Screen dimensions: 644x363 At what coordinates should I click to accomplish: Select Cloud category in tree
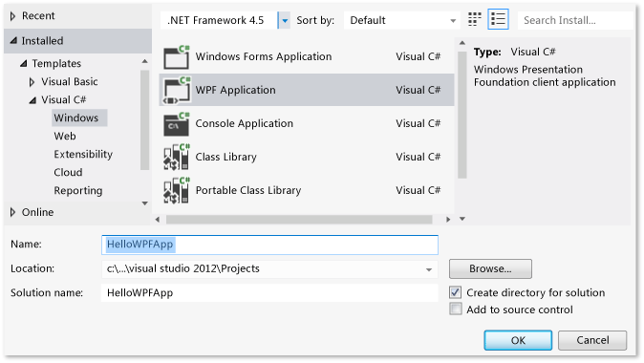coord(68,172)
